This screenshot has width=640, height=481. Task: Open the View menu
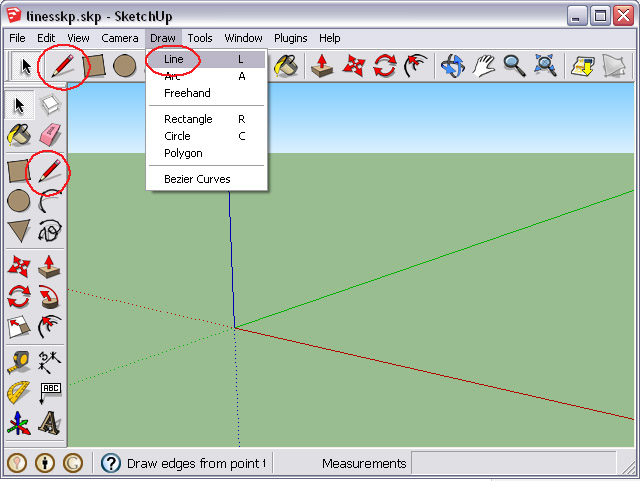pos(78,38)
